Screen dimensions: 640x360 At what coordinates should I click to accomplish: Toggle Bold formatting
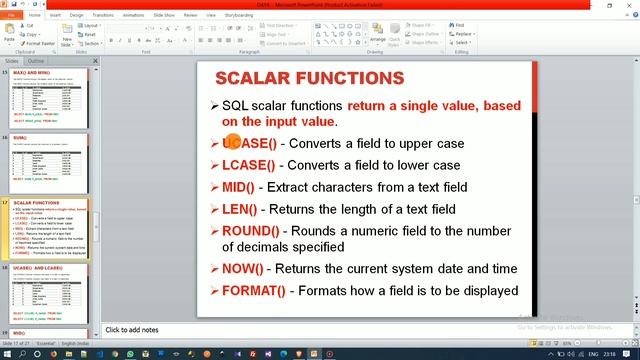pos(111,40)
